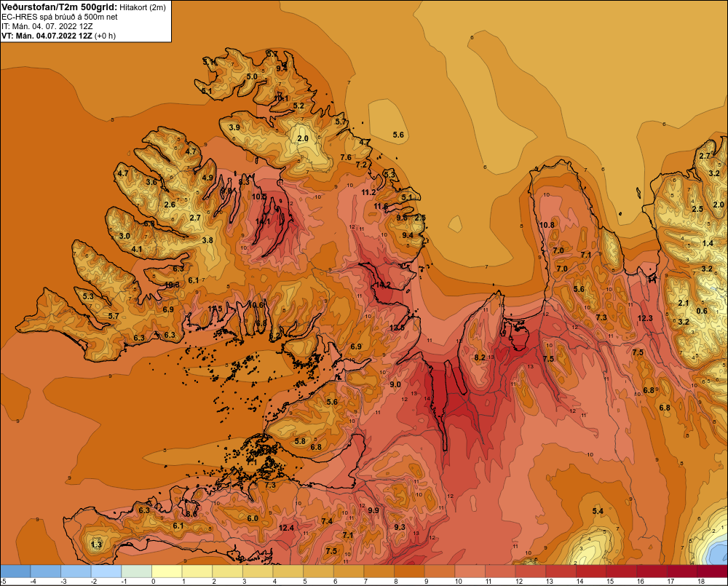Click the 7.6 temperature value

(x=346, y=157)
